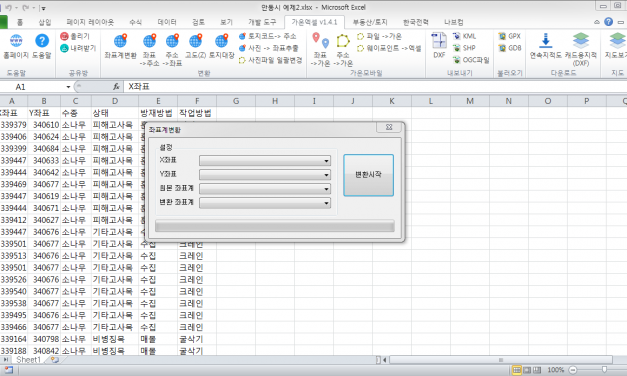
Task: Open the 페이지 레이아웃 tab
Action: click(x=90, y=22)
